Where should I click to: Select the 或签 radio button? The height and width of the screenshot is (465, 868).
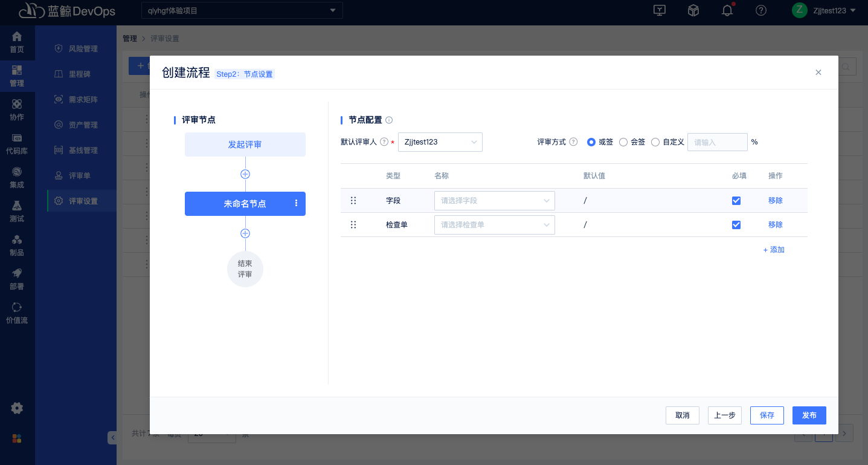pyautogui.click(x=591, y=142)
